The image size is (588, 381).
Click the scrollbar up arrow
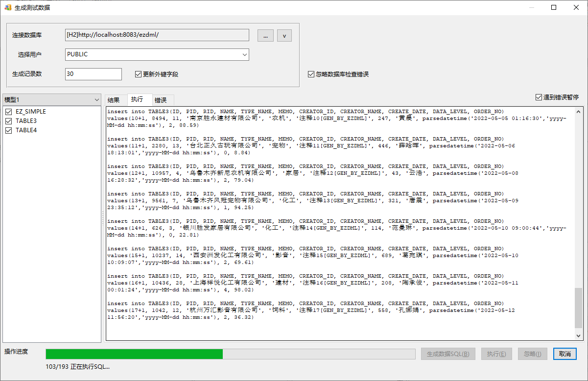pyautogui.click(x=579, y=111)
